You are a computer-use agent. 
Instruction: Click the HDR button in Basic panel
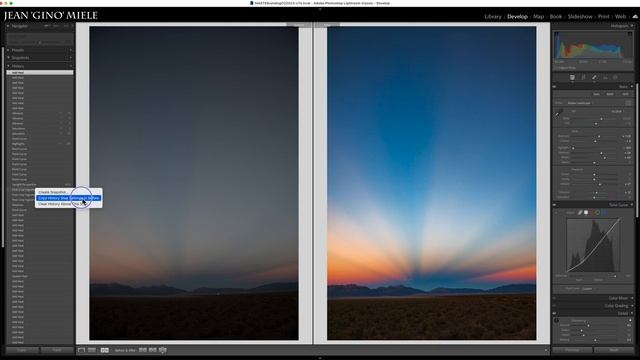point(625,94)
